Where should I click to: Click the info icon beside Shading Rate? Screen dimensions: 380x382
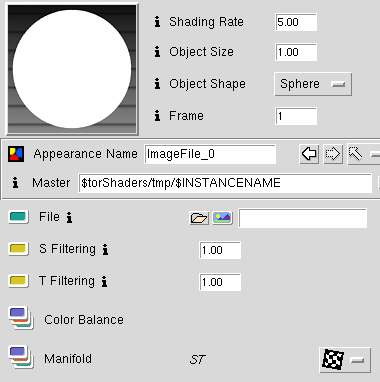tap(157, 22)
